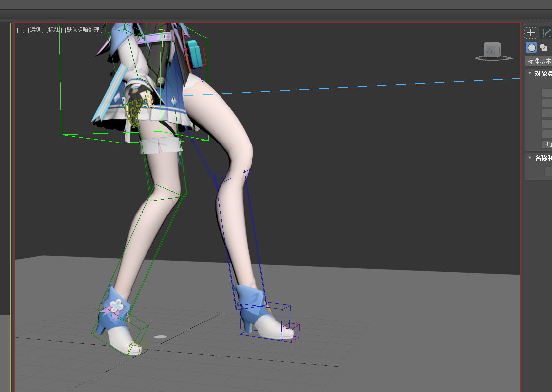Select the purple toe bone wireframe box
Viewport: 552px width, 392px height.
pyautogui.click(x=291, y=332)
